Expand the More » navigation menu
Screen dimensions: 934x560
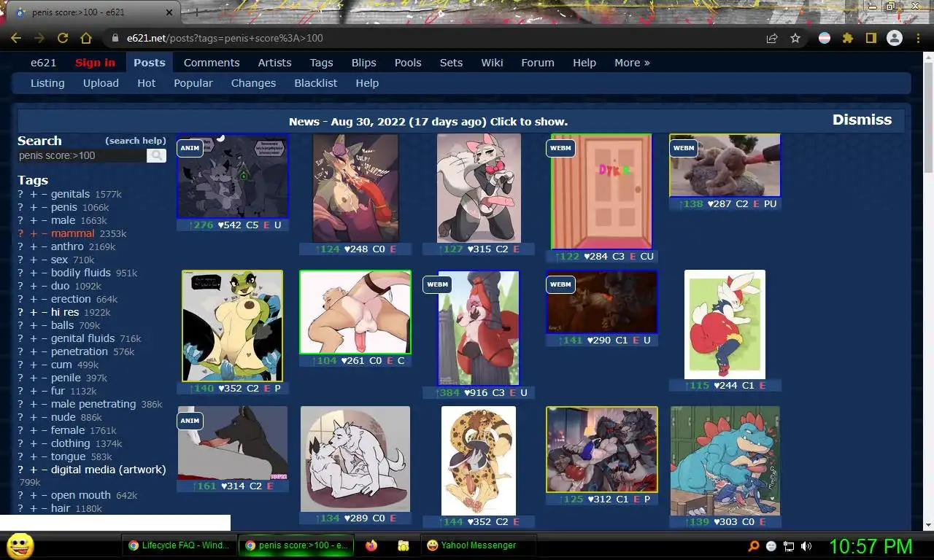(x=632, y=63)
